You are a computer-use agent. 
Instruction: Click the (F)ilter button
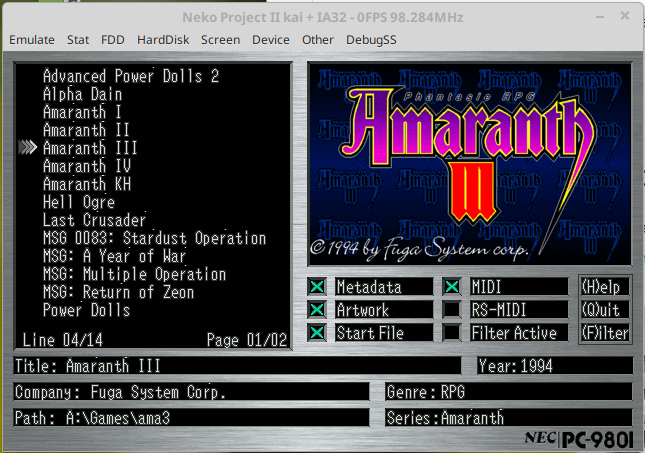(x=604, y=333)
